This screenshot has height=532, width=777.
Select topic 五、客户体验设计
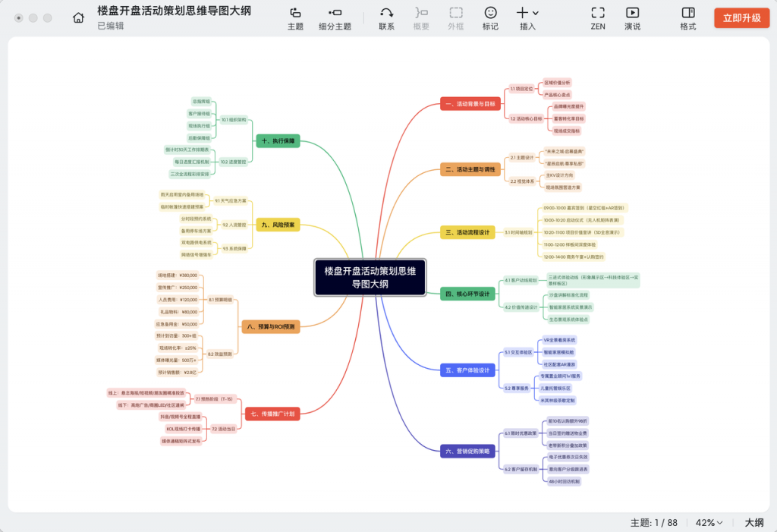pos(467,370)
